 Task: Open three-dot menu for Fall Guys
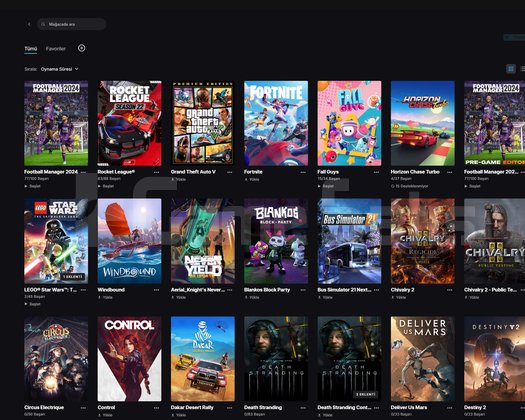(376, 172)
